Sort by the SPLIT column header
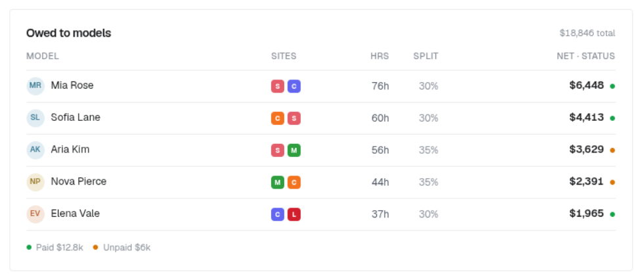The height and width of the screenshot is (276, 644). [426, 56]
